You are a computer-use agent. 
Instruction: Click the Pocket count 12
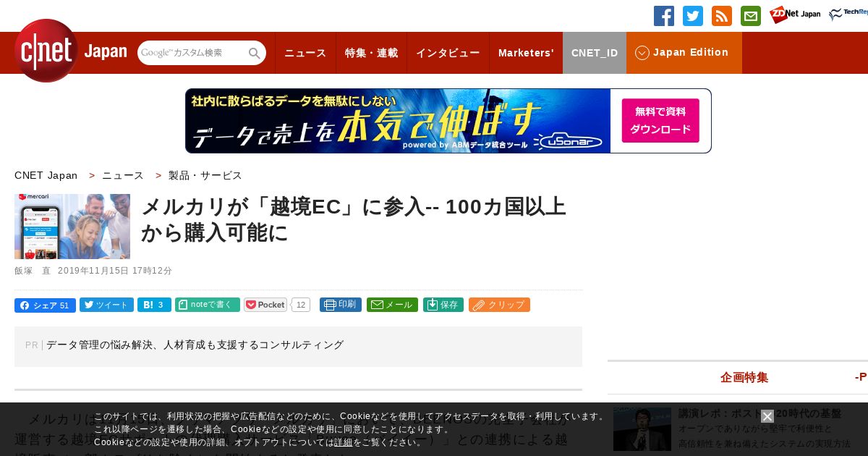point(302,305)
